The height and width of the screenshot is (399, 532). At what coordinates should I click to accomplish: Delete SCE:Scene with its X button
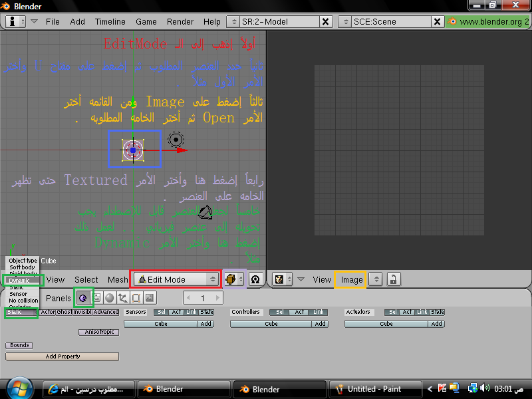(x=438, y=22)
